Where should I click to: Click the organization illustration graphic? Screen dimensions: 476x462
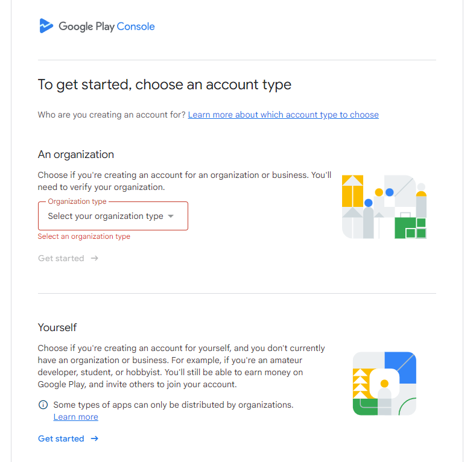(384, 206)
